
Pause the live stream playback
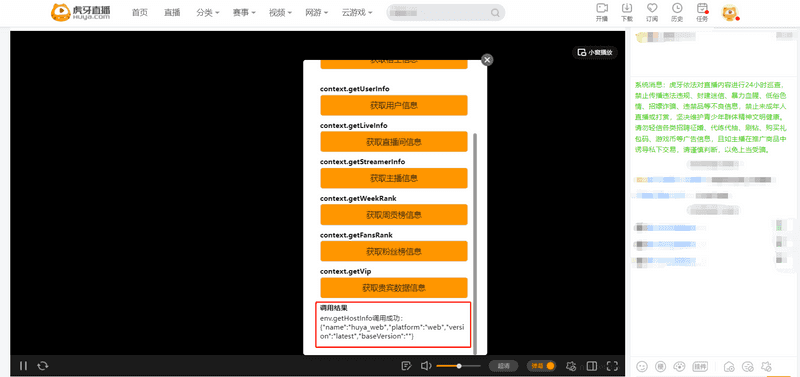tap(23, 366)
